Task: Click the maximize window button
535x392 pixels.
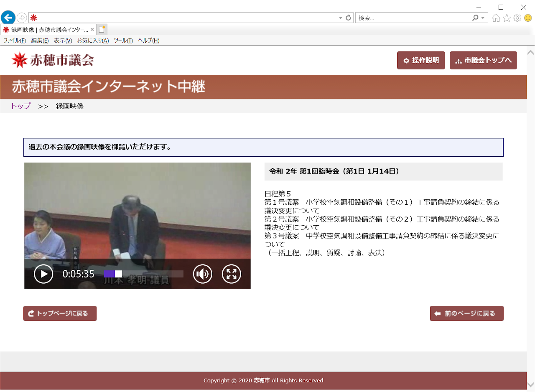Action: point(501,7)
